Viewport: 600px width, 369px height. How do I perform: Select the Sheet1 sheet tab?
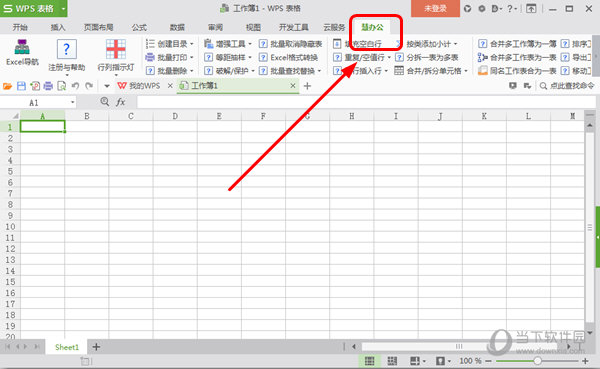[67, 347]
